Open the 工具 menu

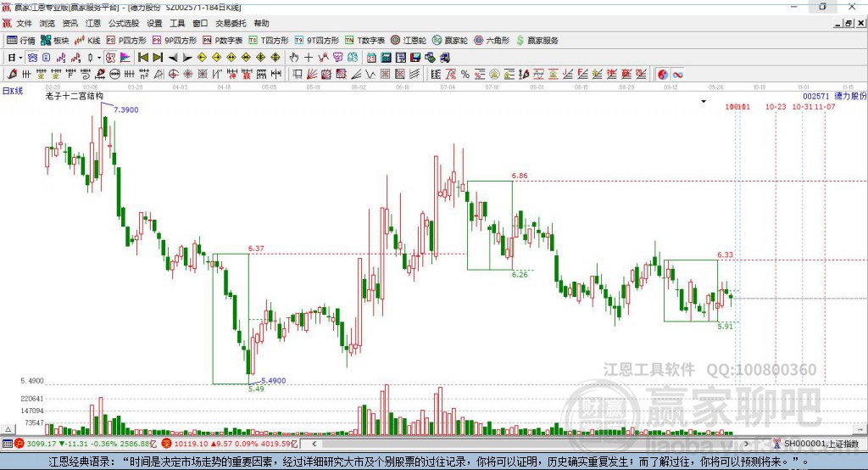pos(177,23)
